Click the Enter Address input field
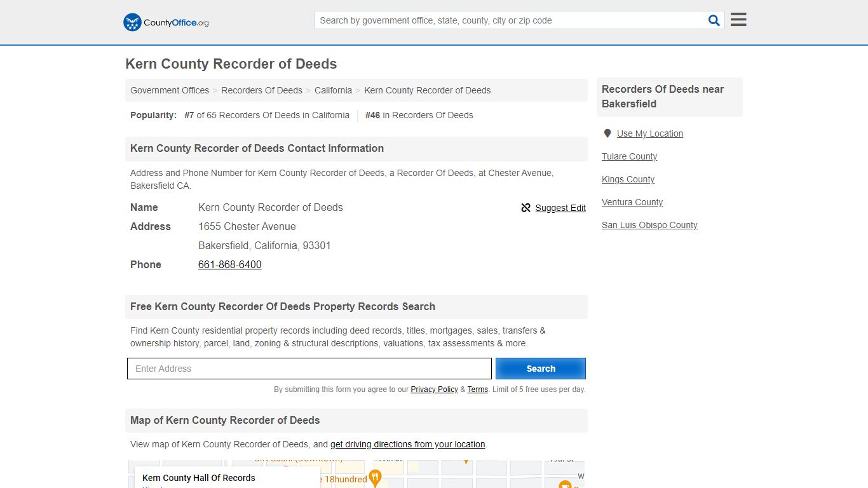 pyautogui.click(x=309, y=369)
